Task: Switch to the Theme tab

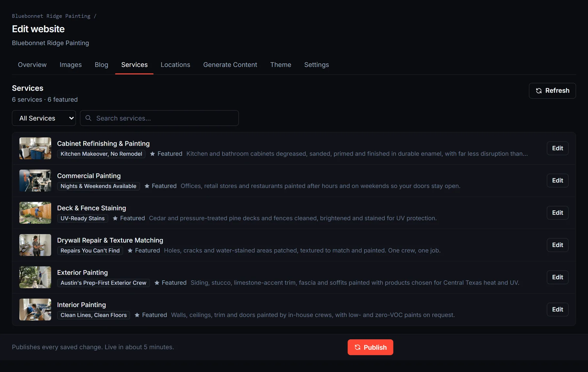Action: tap(281, 65)
